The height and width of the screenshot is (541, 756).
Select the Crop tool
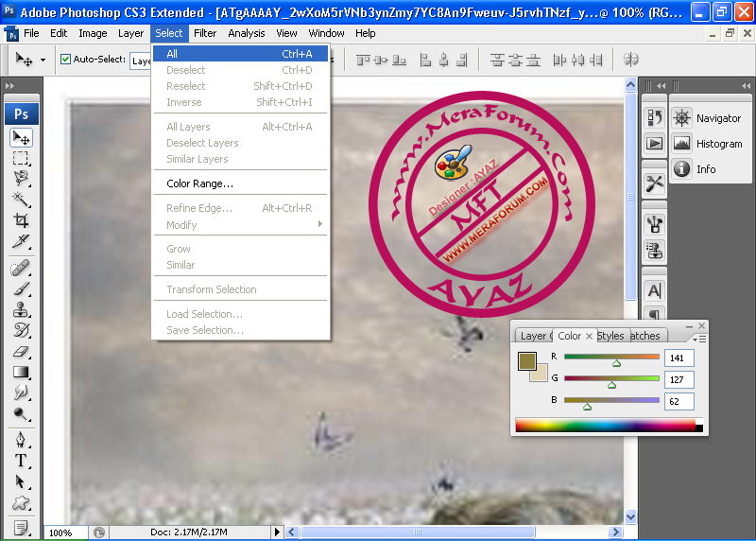(21, 220)
